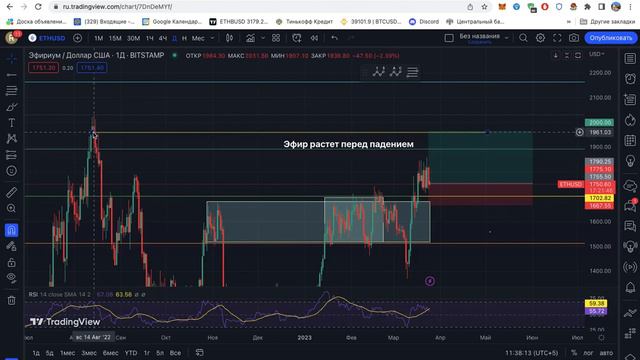Select the 3мес date range
Viewport: 640px width, 360px height.
(x=89, y=353)
